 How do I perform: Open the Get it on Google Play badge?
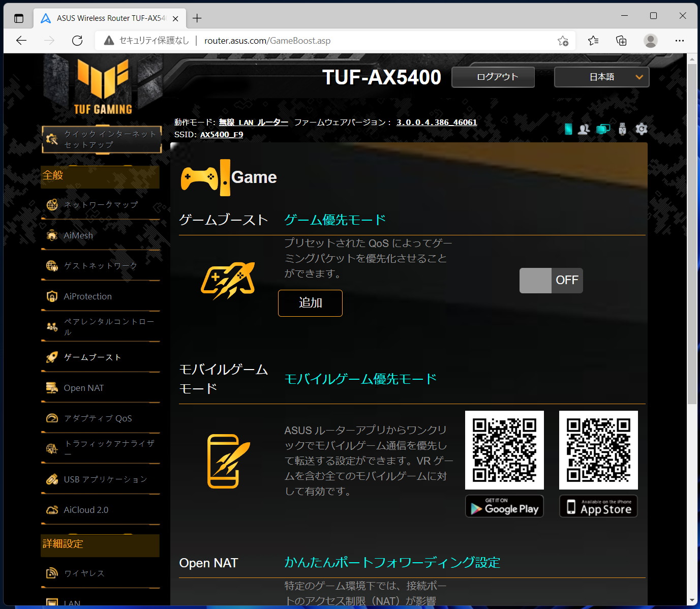(504, 506)
